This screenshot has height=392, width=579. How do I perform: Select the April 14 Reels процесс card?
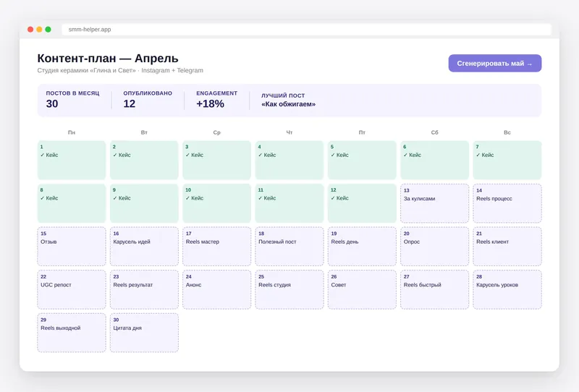[507, 203]
